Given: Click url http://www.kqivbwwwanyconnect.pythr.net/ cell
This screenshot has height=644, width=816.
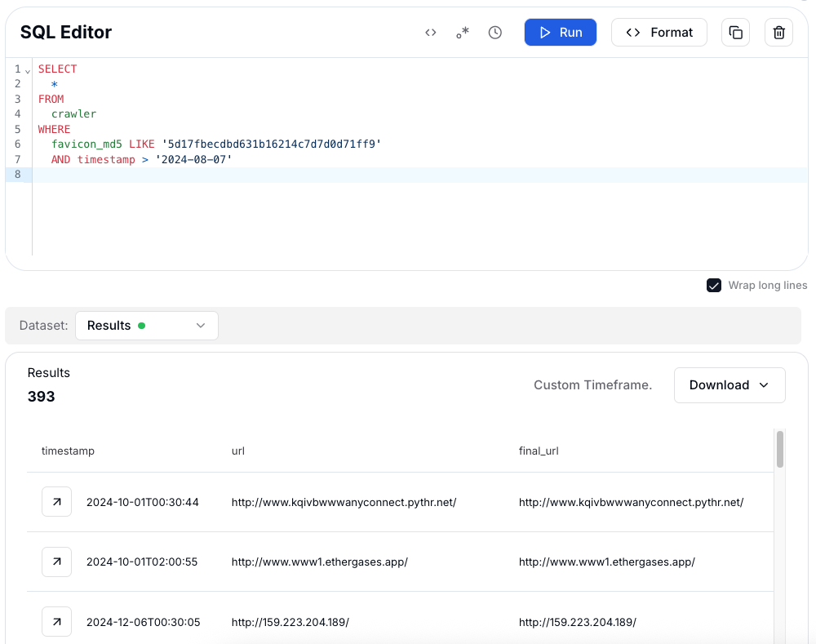Looking at the screenshot, I should point(344,503).
